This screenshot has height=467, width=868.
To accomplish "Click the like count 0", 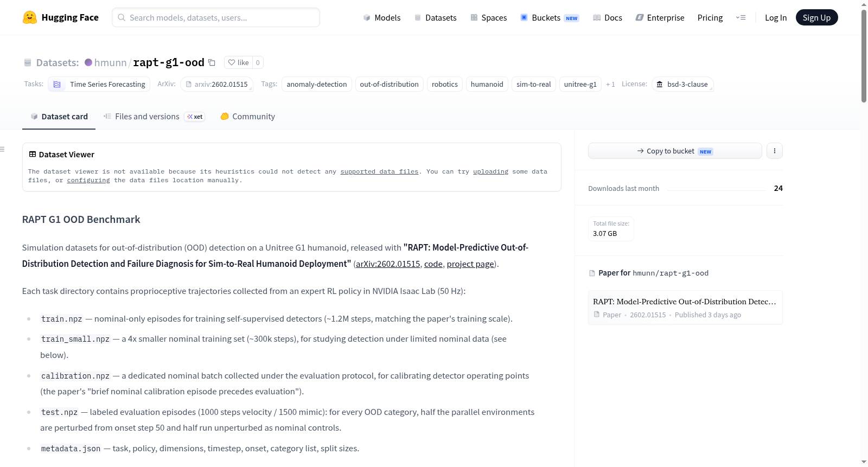I will 258,62.
